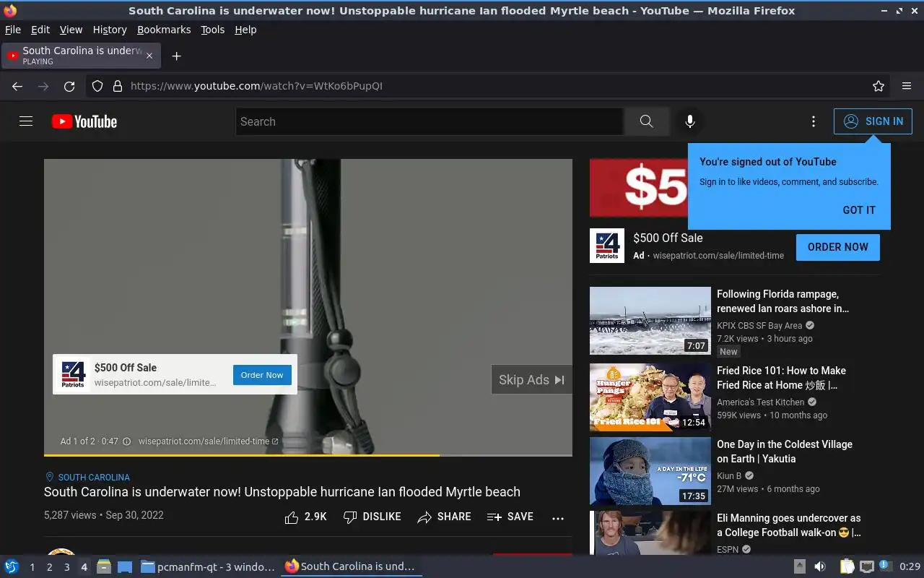Click the clock in the taskbar
The image size is (924, 578).
click(x=910, y=567)
